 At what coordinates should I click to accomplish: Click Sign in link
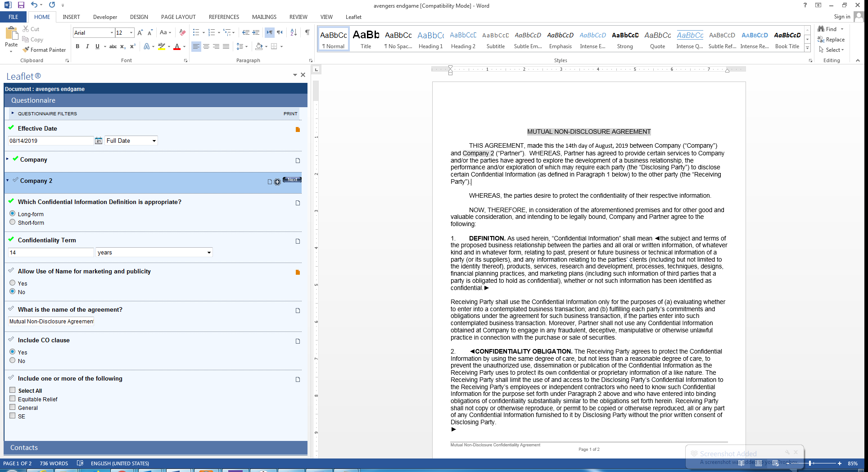(x=842, y=17)
